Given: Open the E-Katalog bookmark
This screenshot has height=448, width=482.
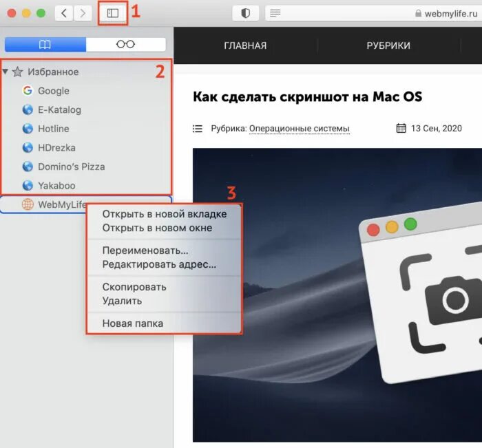Looking at the screenshot, I should (x=60, y=109).
